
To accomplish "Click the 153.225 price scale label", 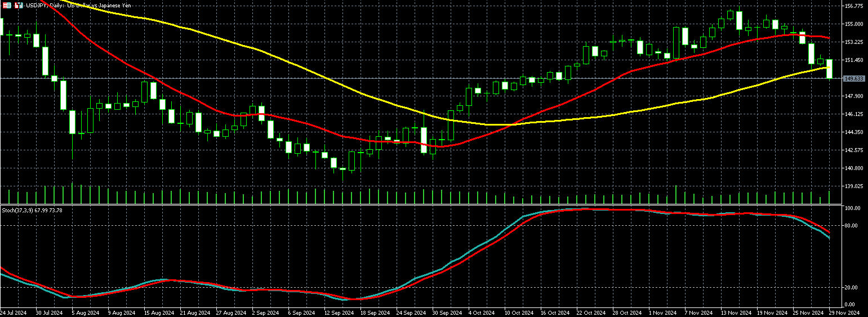I will click(854, 42).
